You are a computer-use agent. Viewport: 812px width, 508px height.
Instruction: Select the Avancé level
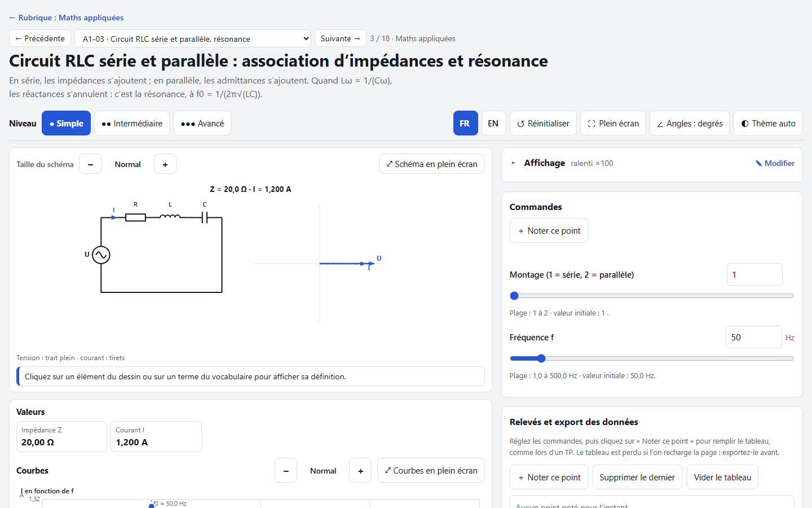tap(202, 124)
